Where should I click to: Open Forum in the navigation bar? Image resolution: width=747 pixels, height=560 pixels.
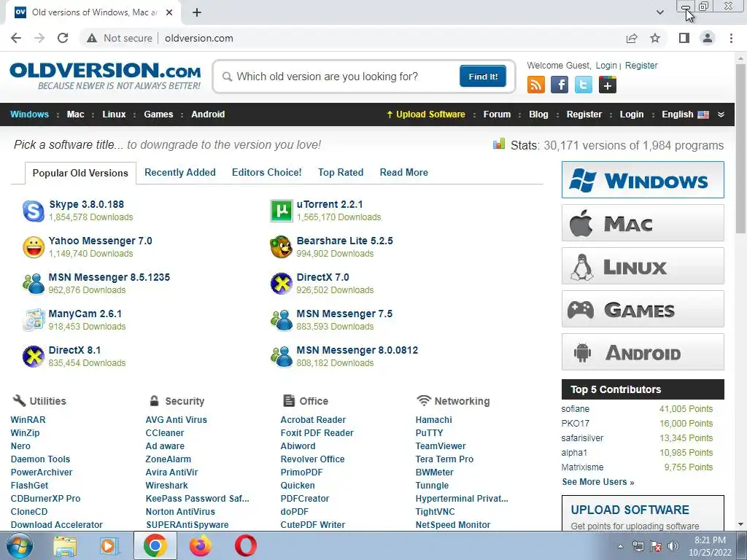click(497, 114)
